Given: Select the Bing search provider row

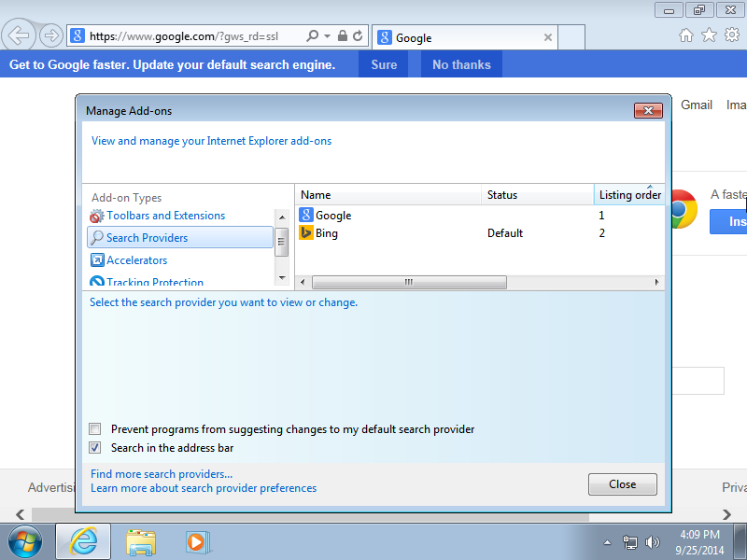Looking at the screenshot, I should click(480, 232).
